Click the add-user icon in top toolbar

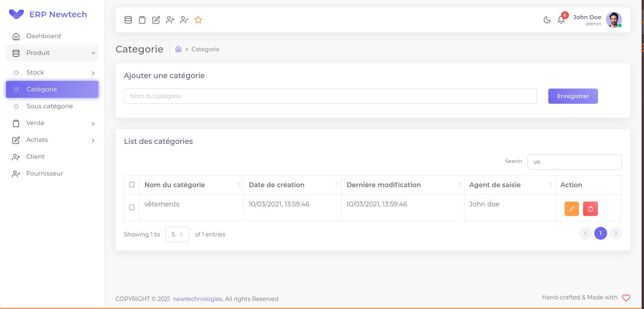coord(170,20)
